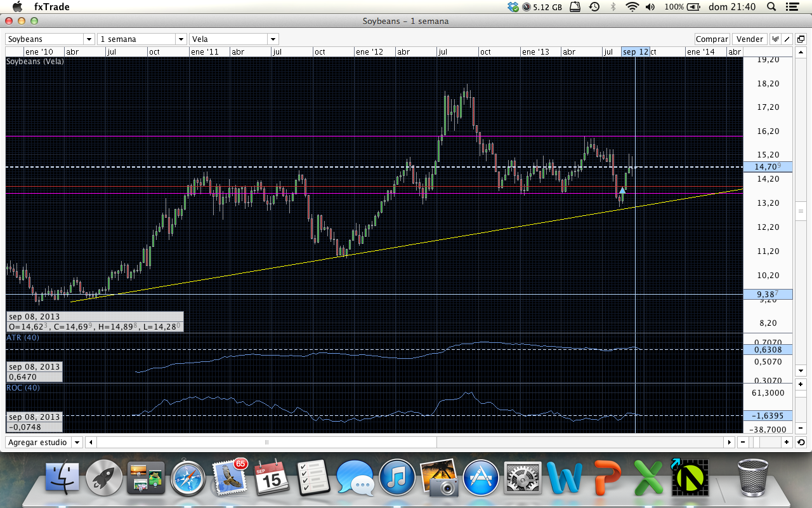812x508 pixels.
Task: Open the 'Agregar estudio' dropdown
Action: [x=77, y=442]
